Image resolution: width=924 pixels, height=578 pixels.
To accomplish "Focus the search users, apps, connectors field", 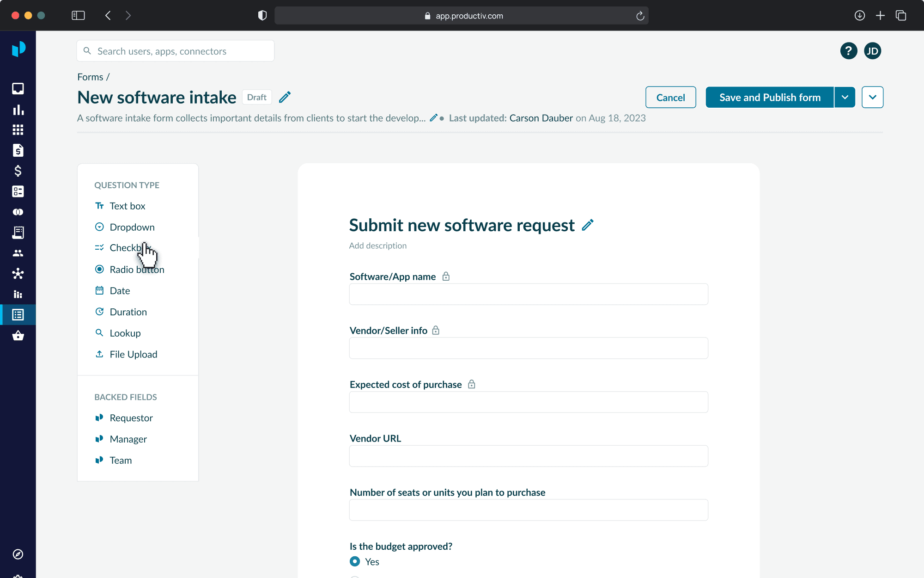I will (176, 51).
